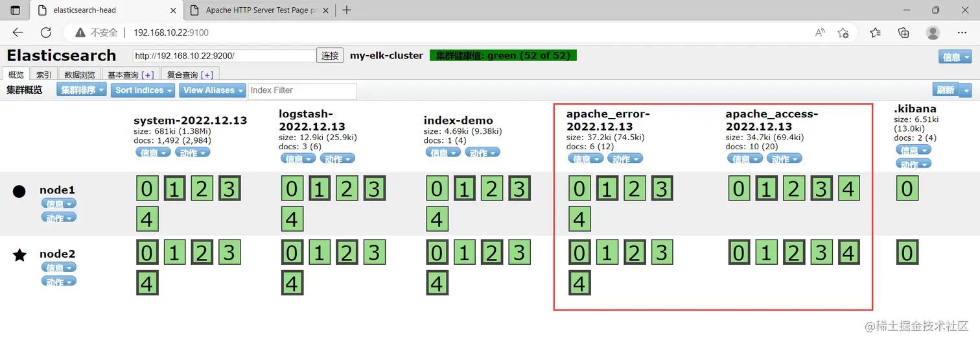Select shard 2 of logstash-2022.12.13 on node1
This screenshot has height=344, width=980.
pyautogui.click(x=347, y=189)
